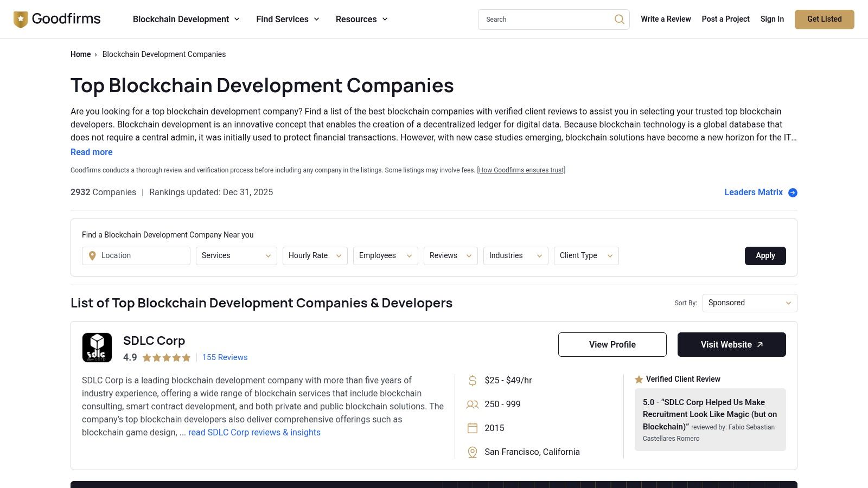Click the Blockchain Development Companies breadcrumb
The image size is (868, 488).
164,54
